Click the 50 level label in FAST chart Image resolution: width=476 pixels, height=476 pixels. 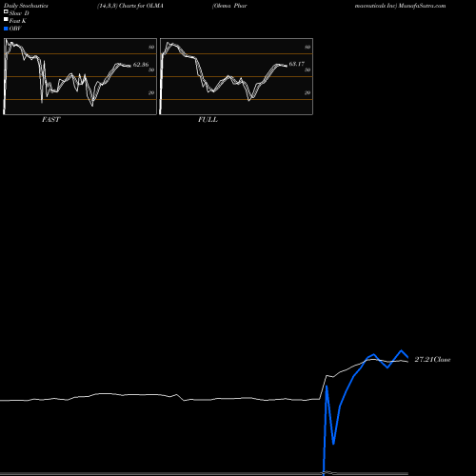(151, 69)
